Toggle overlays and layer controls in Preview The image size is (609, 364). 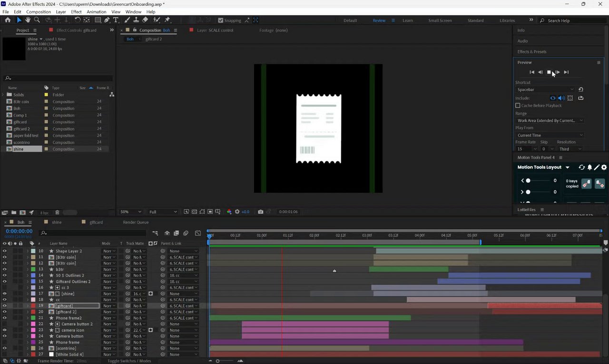coord(570,98)
